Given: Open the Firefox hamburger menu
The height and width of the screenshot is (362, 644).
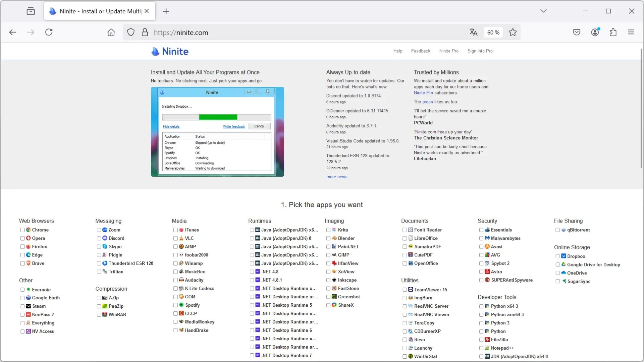Looking at the screenshot, I should tap(631, 32).
